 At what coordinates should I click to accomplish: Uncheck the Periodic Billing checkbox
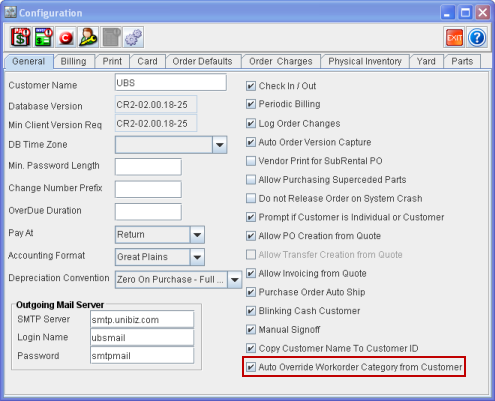[x=251, y=104]
